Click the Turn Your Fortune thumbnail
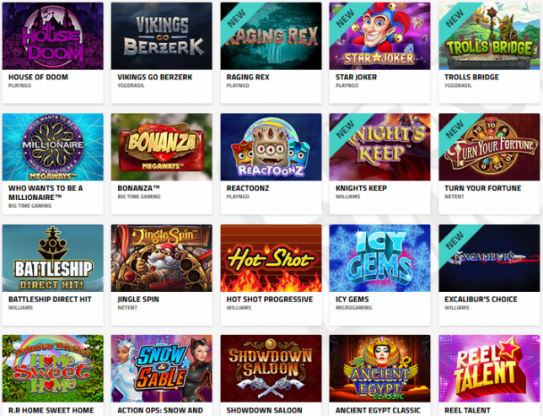The image size is (543, 416). click(x=489, y=147)
